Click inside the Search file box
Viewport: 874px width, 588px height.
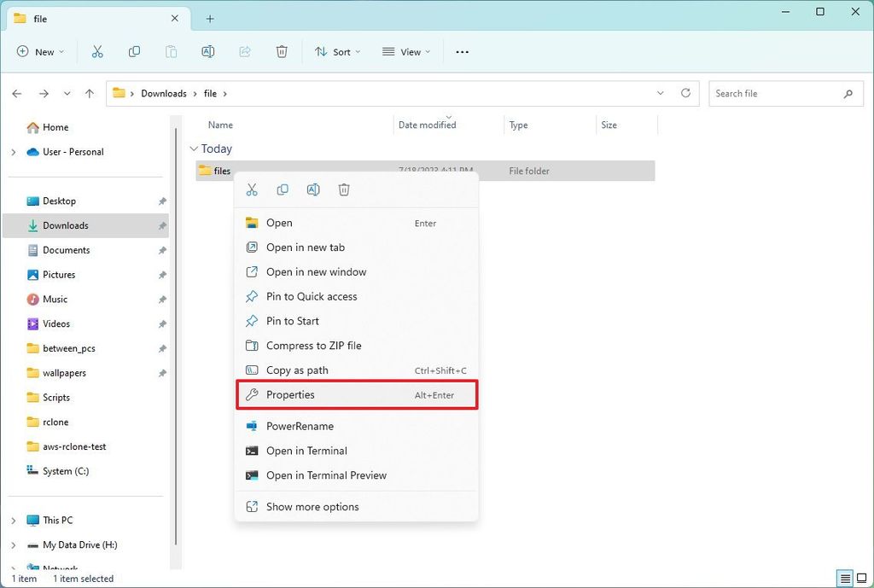pyautogui.click(x=777, y=93)
